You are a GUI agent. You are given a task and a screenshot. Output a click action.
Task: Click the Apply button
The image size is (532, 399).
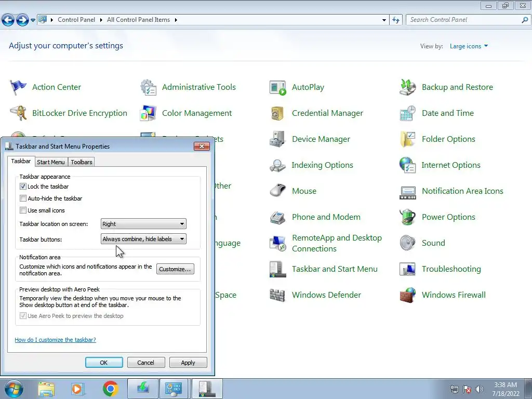[188, 363]
